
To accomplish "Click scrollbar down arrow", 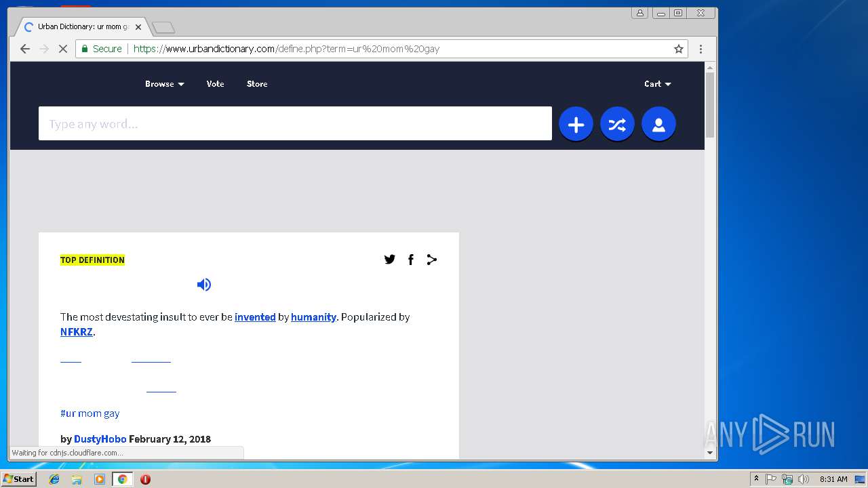I will point(710,453).
